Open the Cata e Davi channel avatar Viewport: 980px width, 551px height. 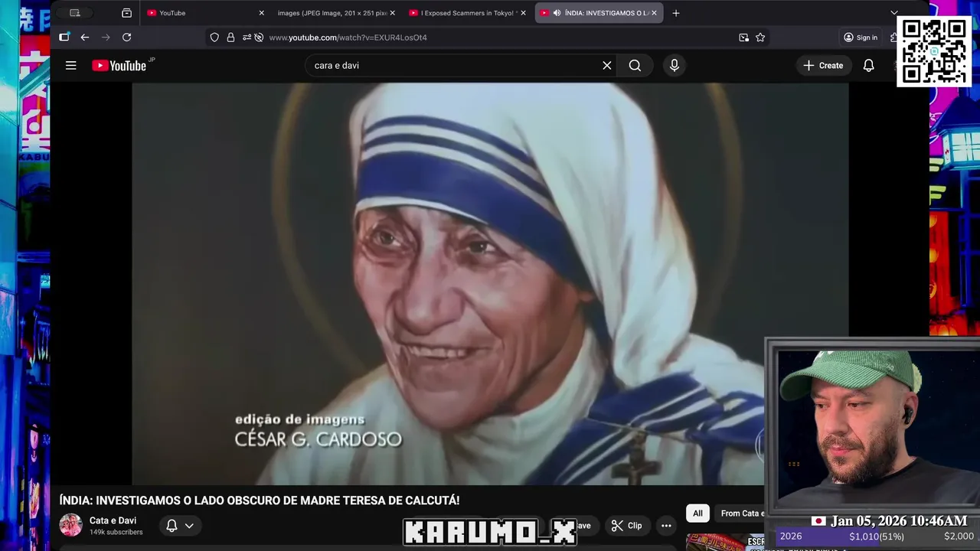[70, 525]
